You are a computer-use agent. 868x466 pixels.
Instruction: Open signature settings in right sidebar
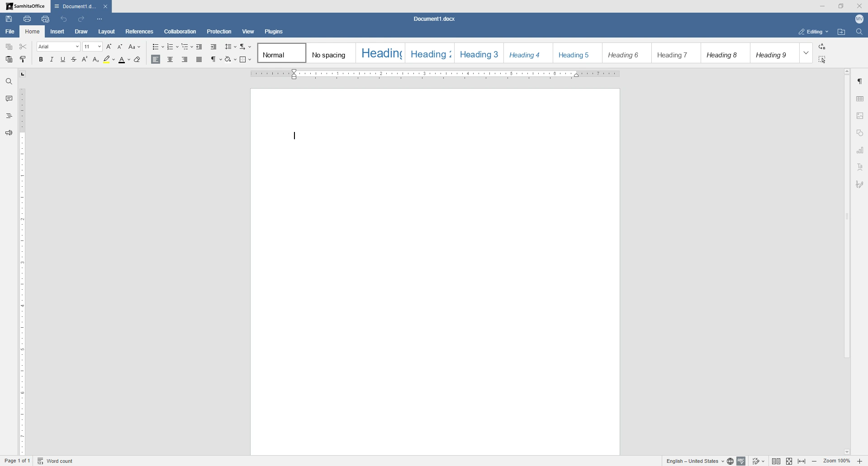pos(860,184)
